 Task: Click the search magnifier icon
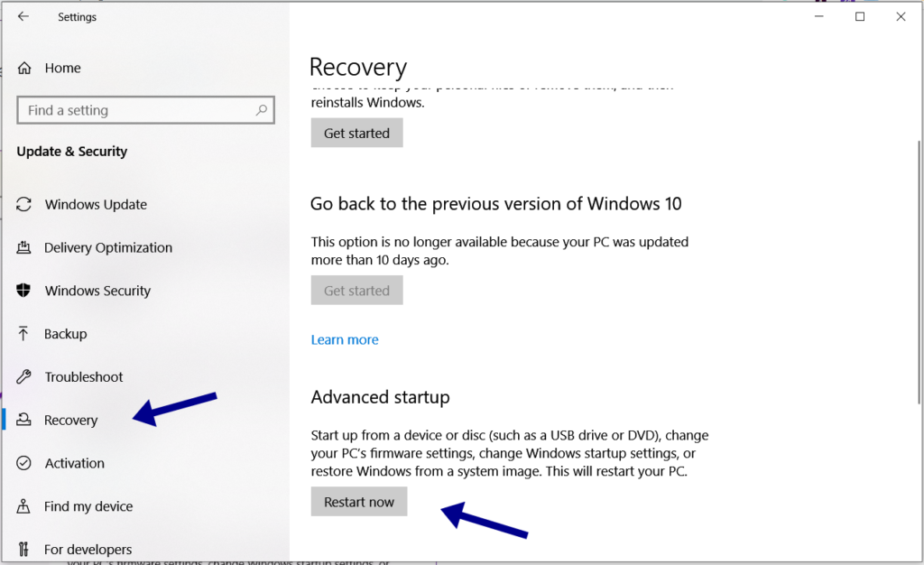click(x=261, y=110)
